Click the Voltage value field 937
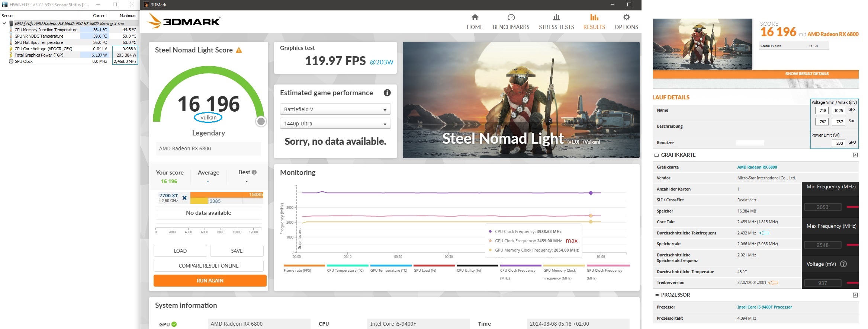Screen dimensions: 868x329 click(x=822, y=283)
